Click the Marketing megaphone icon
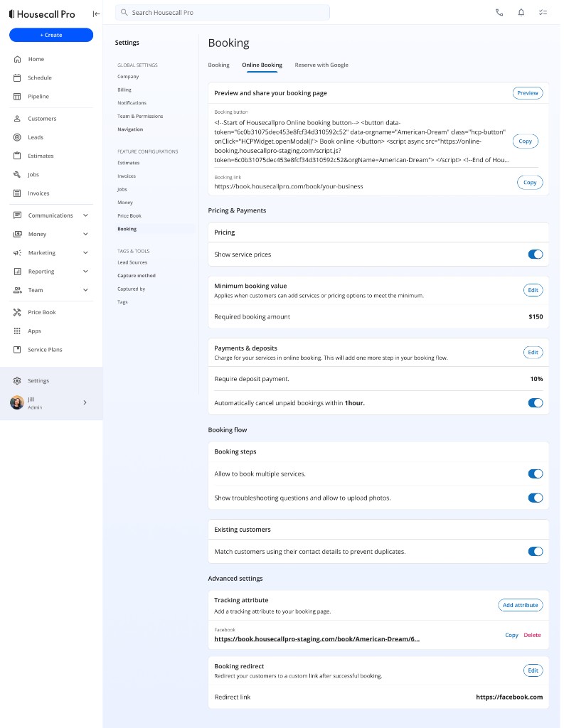Screen dimensions: 564x728 [17, 252]
